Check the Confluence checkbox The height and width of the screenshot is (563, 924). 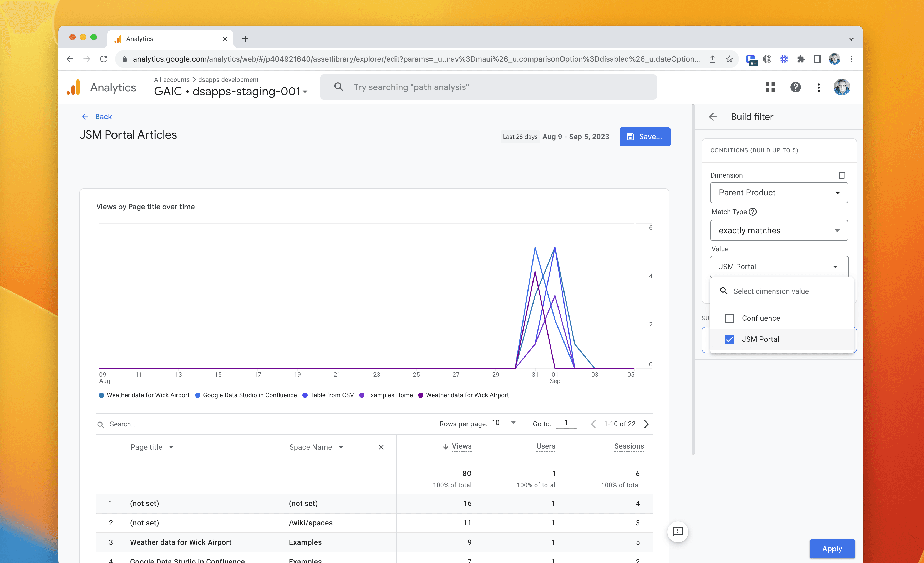(x=729, y=318)
